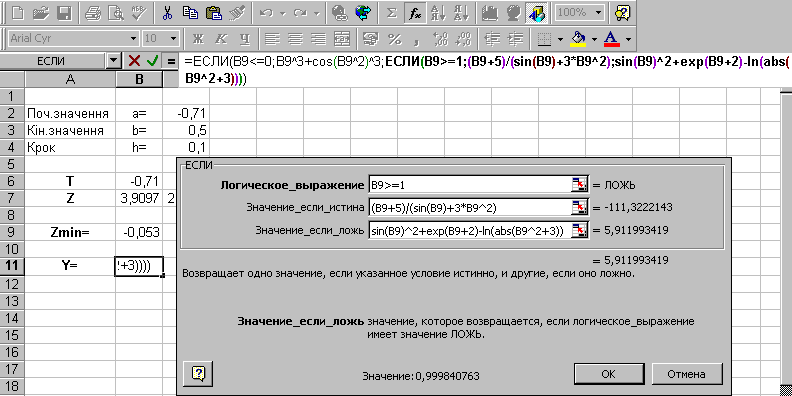
Task: Click the Значение_если_ложь input field
Action: (x=469, y=230)
